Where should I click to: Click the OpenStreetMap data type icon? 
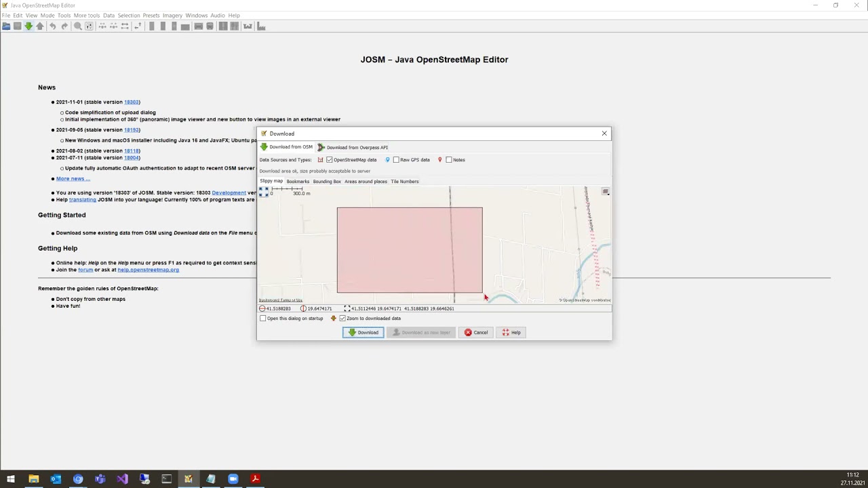pyautogui.click(x=320, y=160)
